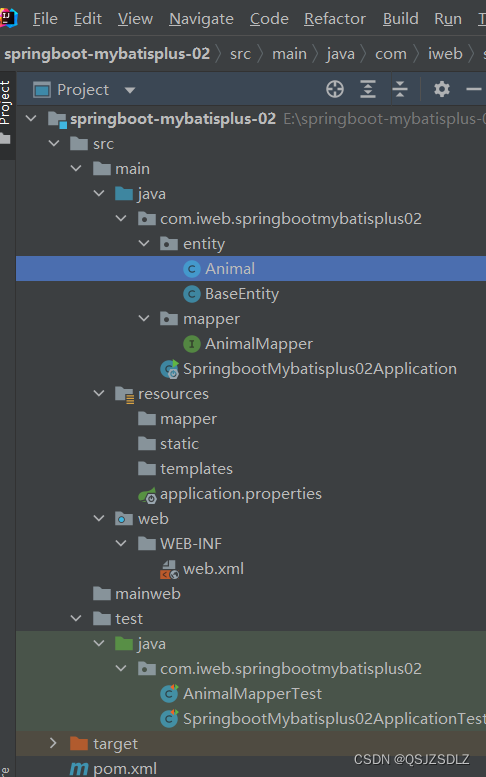
Task: Open the File menu
Action: (45, 19)
